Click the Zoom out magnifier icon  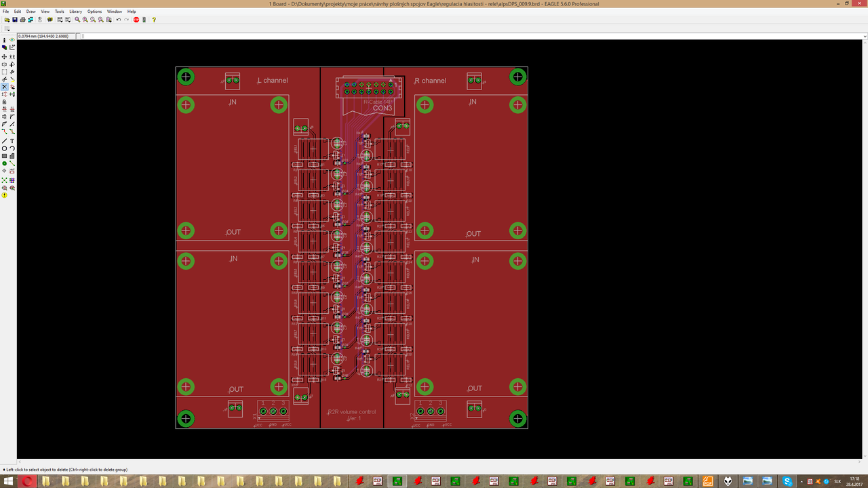click(x=93, y=20)
